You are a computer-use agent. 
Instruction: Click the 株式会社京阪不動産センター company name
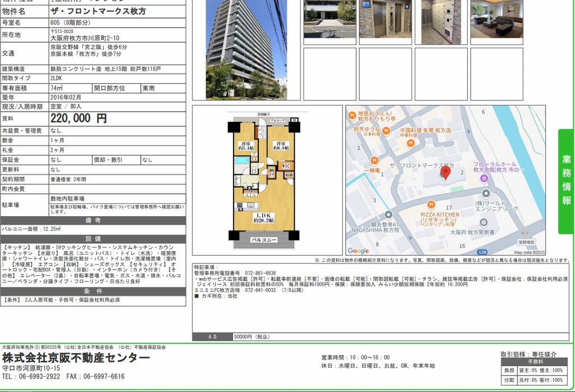76,358
